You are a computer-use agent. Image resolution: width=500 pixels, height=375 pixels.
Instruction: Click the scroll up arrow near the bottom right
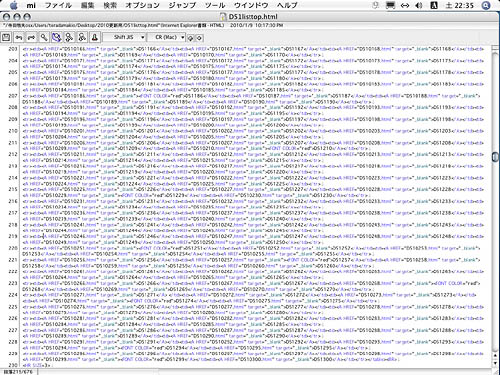[495, 356]
